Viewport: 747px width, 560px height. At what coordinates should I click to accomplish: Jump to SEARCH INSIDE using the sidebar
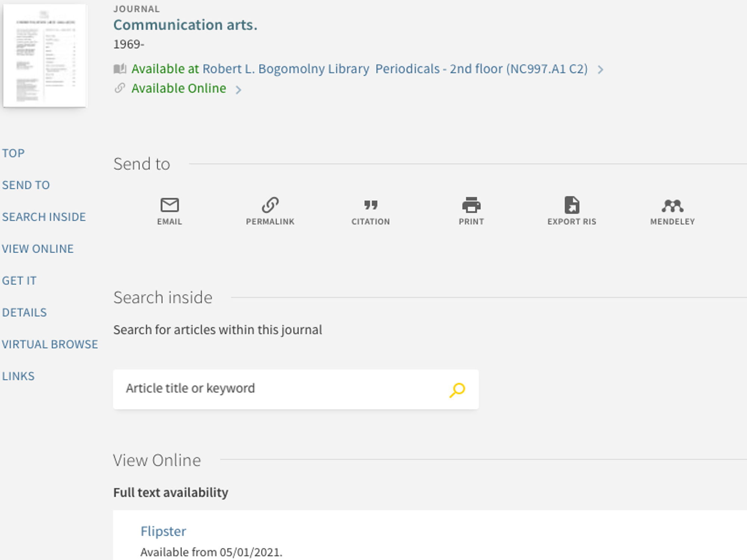[44, 217]
